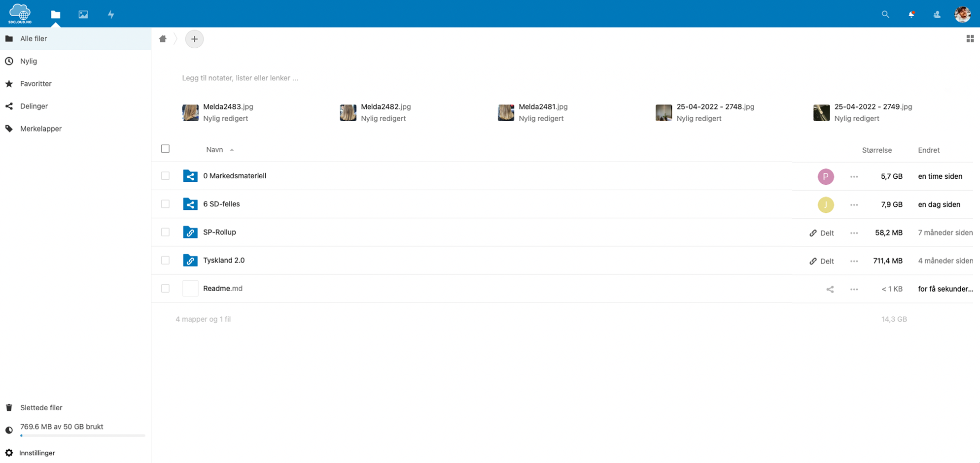The image size is (980, 463).
Task: Tick the select-all files checkbox
Action: (x=165, y=149)
